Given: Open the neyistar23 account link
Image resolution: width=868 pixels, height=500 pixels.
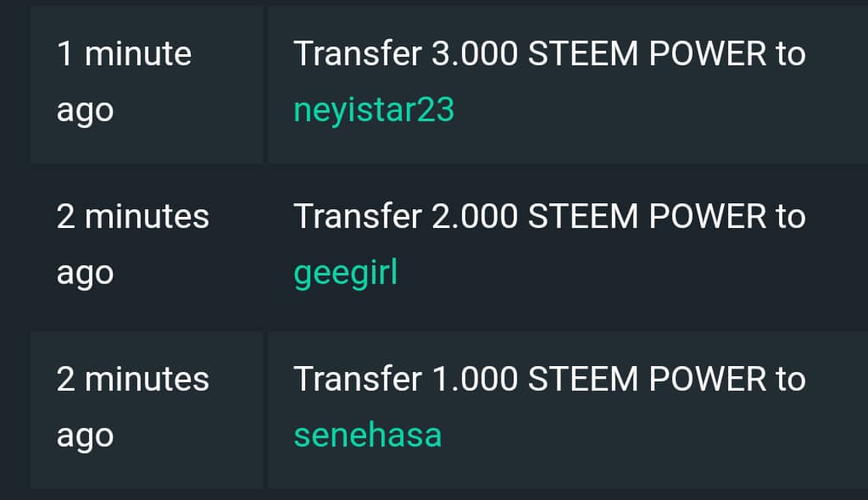Looking at the screenshot, I should (374, 110).
